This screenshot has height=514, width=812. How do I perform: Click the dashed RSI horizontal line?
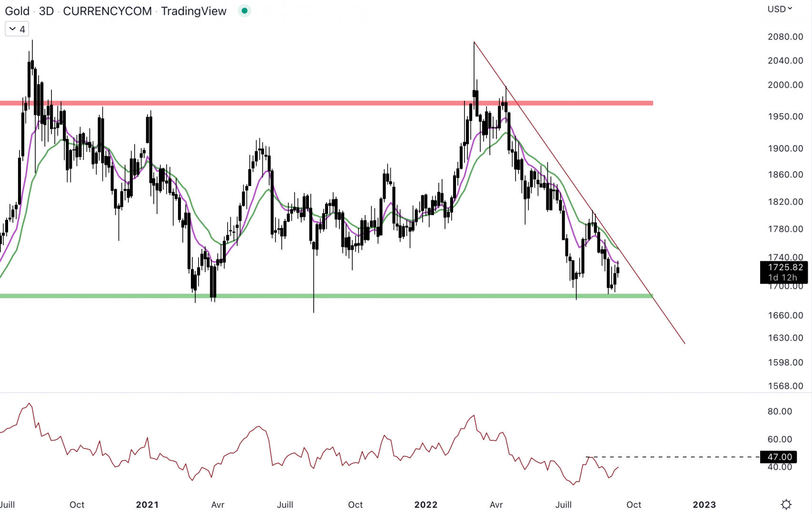[x=673, y=457]
